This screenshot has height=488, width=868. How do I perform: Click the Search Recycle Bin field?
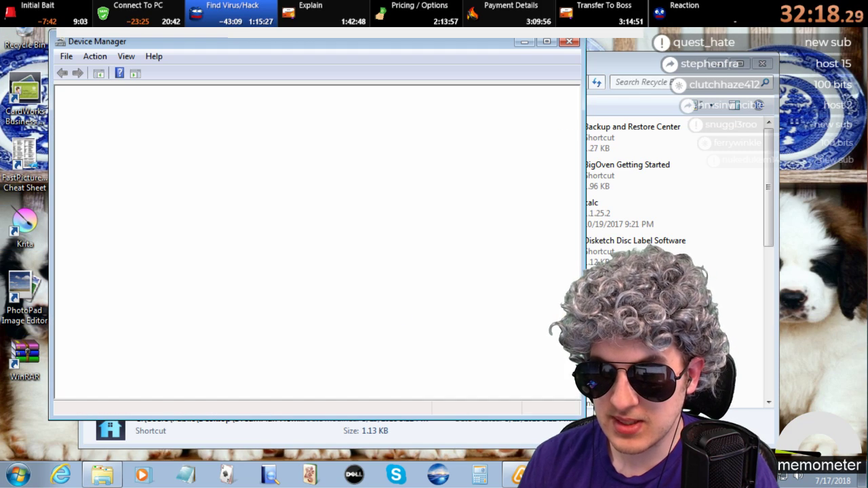pos(692,82)
